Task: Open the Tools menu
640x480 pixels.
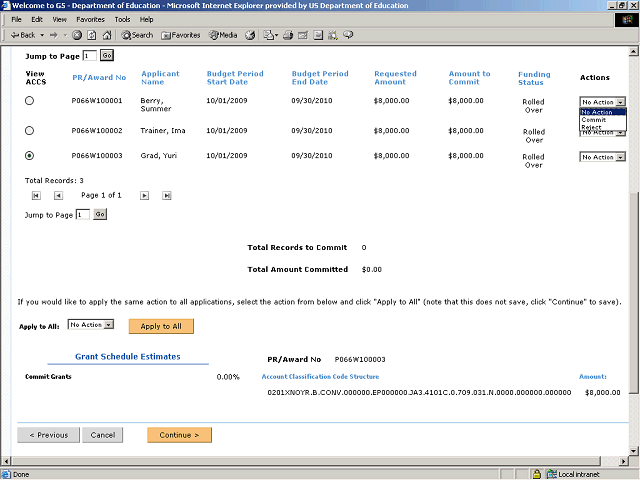Action: [x=122, y=20]
